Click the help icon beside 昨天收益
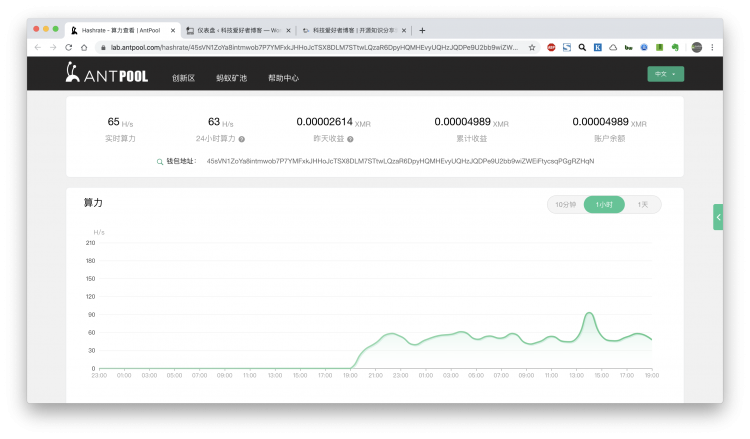 click(350, 139)
